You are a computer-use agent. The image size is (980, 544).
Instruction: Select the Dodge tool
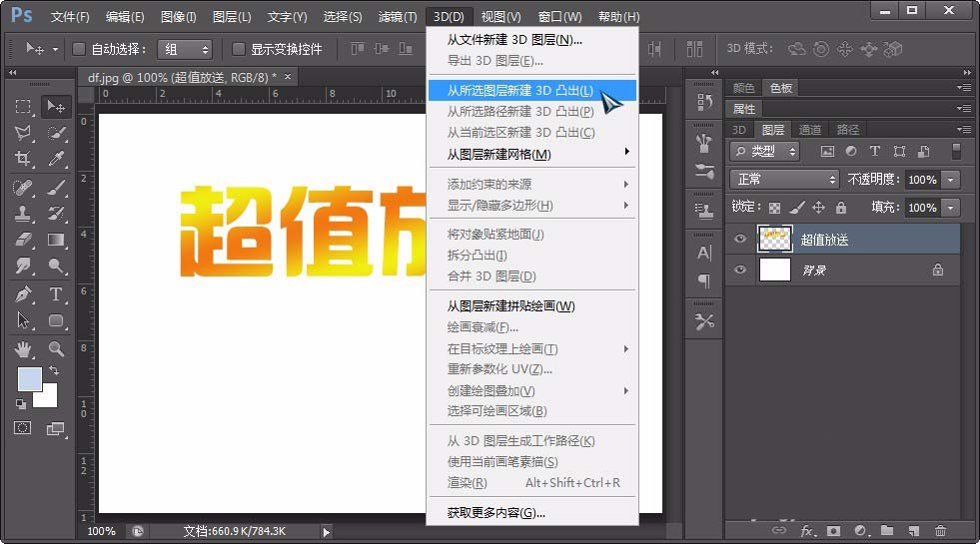tap(56, 267)
